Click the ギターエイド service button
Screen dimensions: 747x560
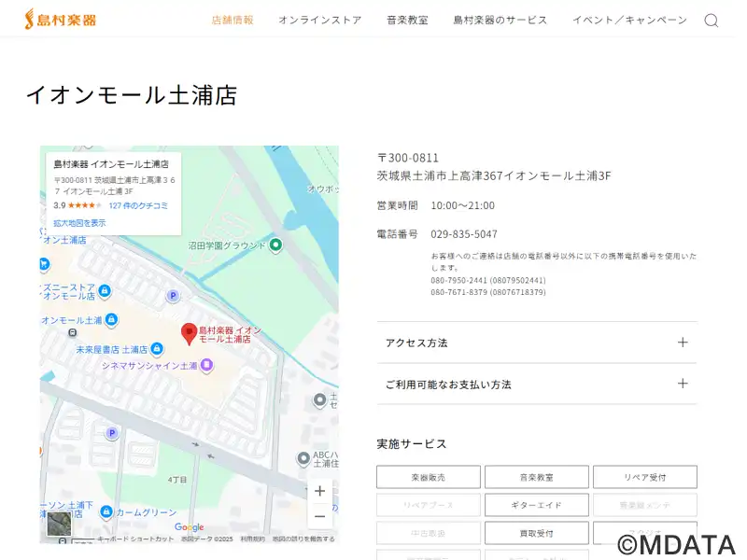pos(537,505)
